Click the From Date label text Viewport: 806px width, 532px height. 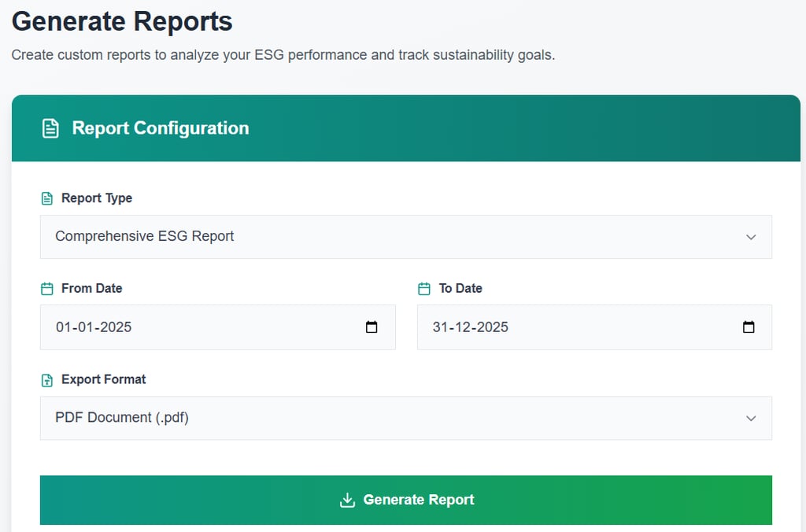[92, 289]
